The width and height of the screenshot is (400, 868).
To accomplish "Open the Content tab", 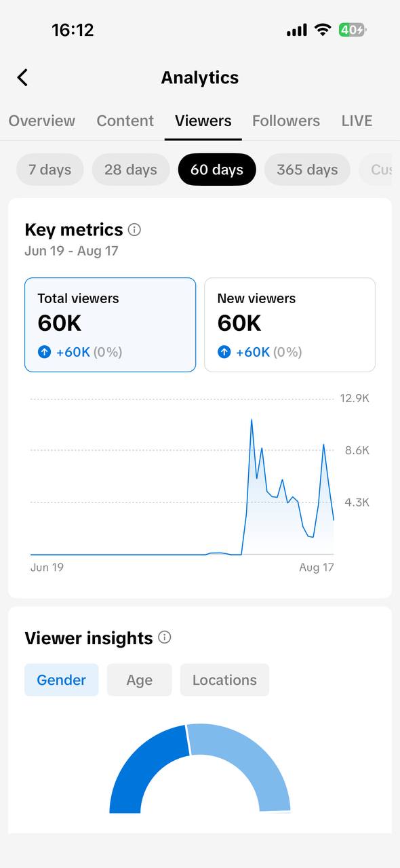I will tap(125, 121).
